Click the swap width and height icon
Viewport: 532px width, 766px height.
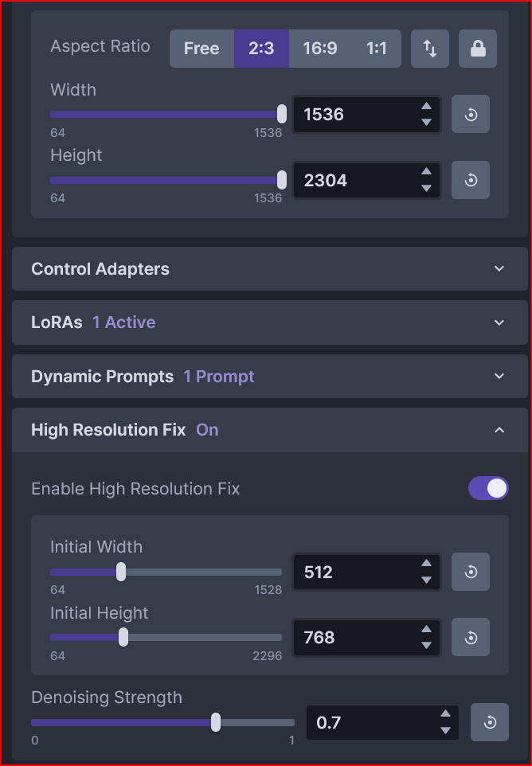(x=429, y=48)
